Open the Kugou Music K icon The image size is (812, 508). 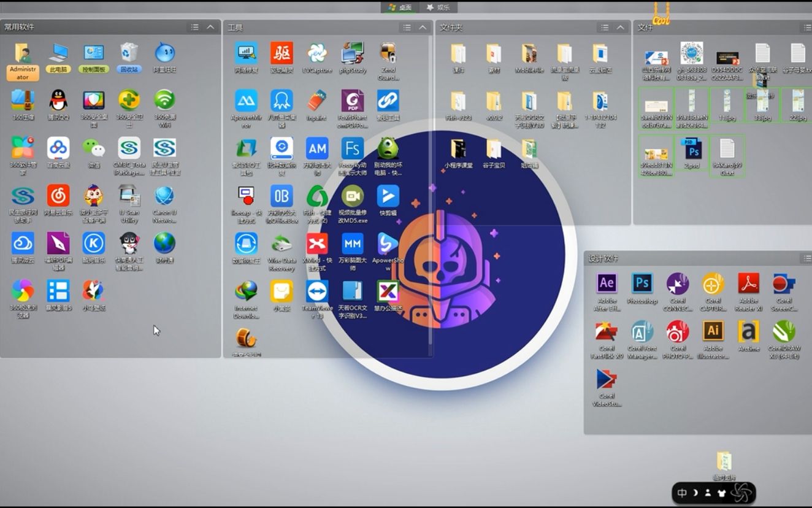pos(94,243)
